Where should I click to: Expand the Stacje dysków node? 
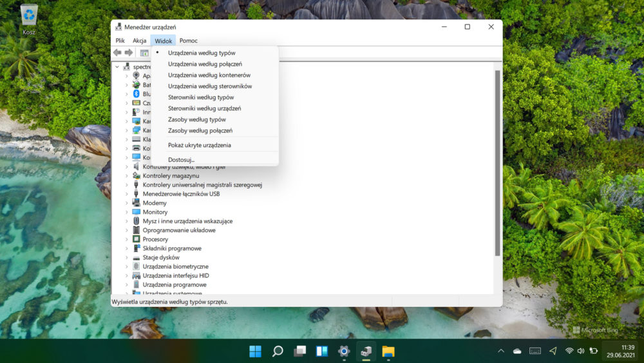[126, 257]
